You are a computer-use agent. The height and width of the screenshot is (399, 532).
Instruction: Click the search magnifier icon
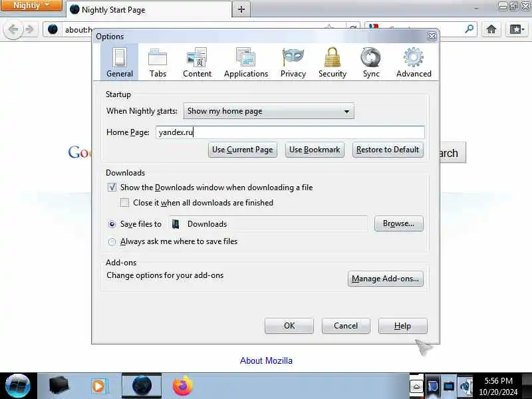click(469, 29)
